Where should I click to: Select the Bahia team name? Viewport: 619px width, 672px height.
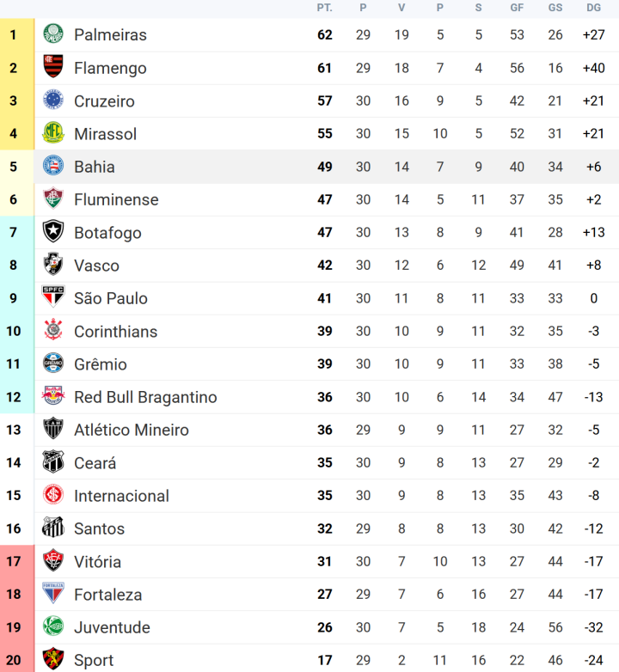(94, 167)
